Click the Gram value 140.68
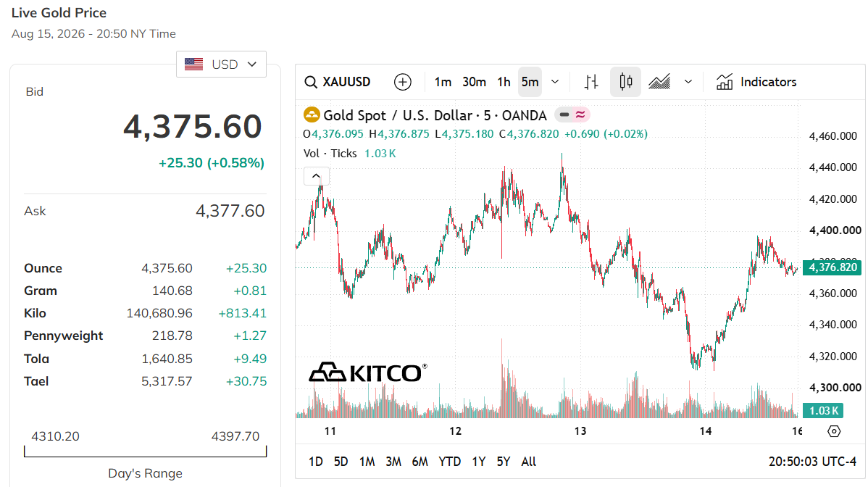This screenshot has width=868, height=487. pyautogui.click(x=172, y=291)
